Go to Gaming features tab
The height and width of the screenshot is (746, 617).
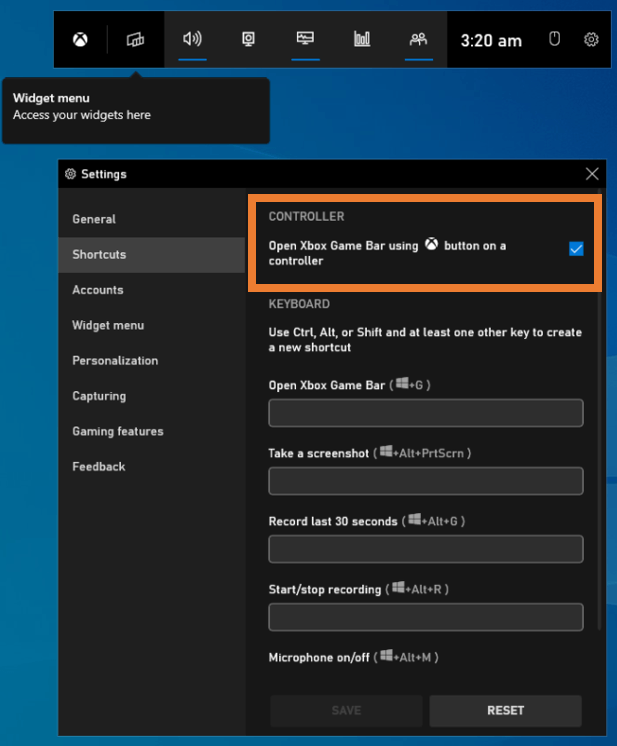coord(151,432)
